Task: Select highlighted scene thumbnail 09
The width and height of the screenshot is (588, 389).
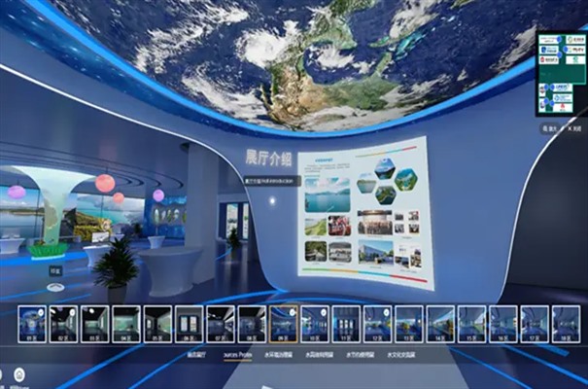Action: pos(284,324)
